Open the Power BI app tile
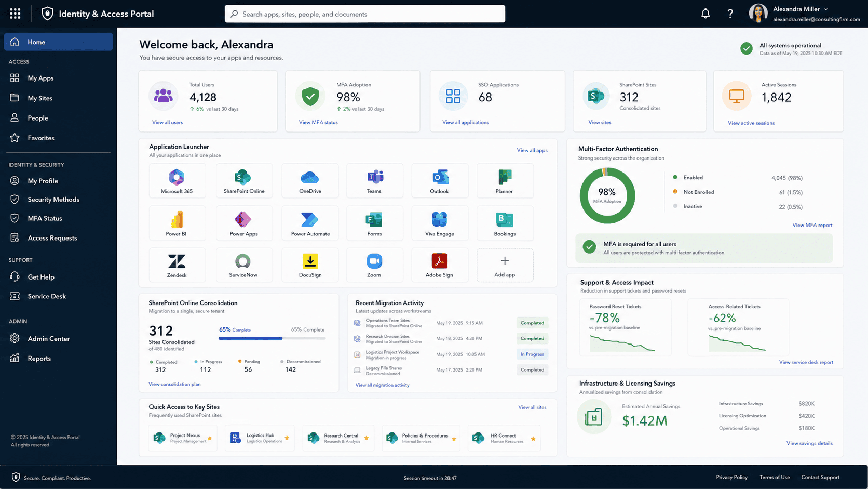This screenshot has height=489, width=868. 177,223
